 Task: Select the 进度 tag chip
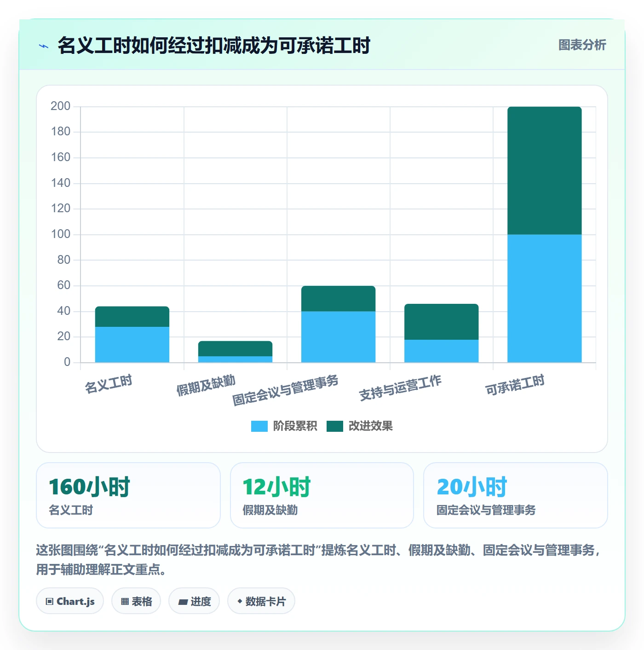click(x=194, y=601)
